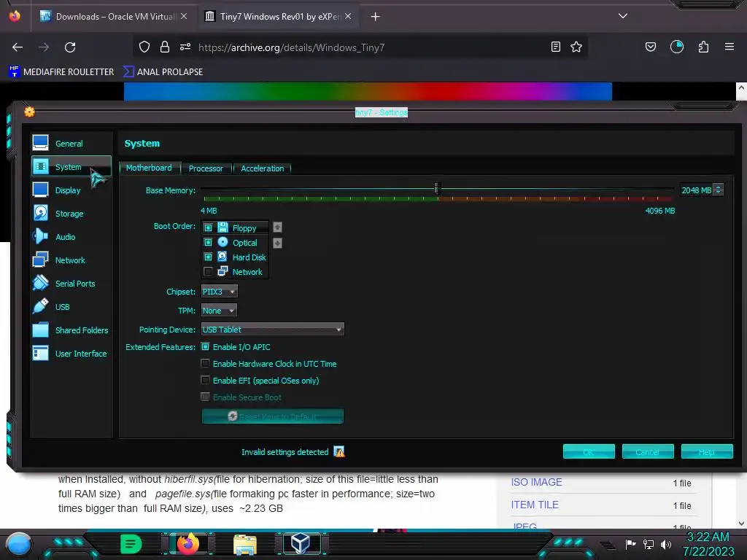Open User Interface settings icon

(41, 353)
